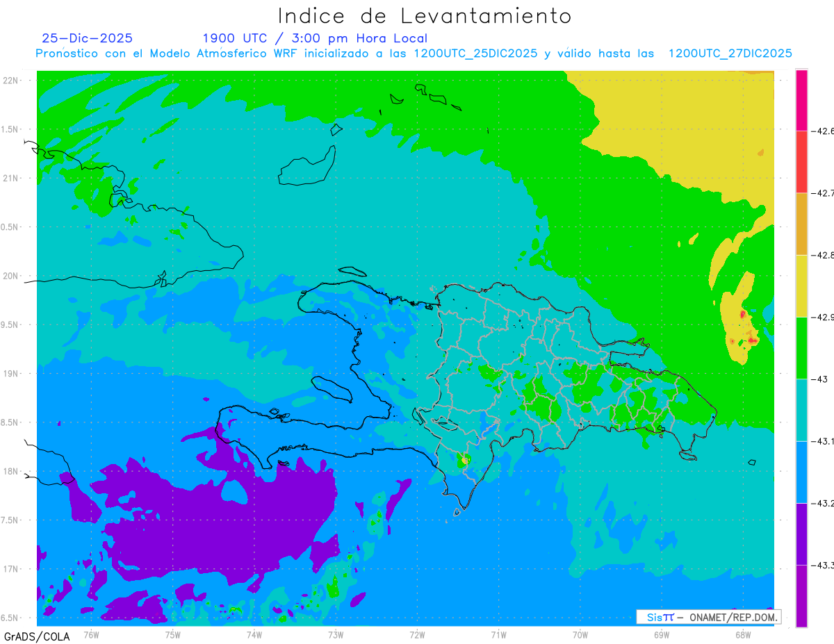This screenshot has height=644, width=834.
Task: Click legend value '-42.7'
Action: click(821, 193)
